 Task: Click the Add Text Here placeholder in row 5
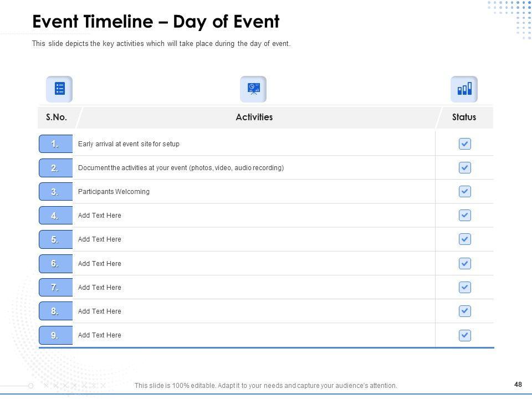(x=100, y=239)
